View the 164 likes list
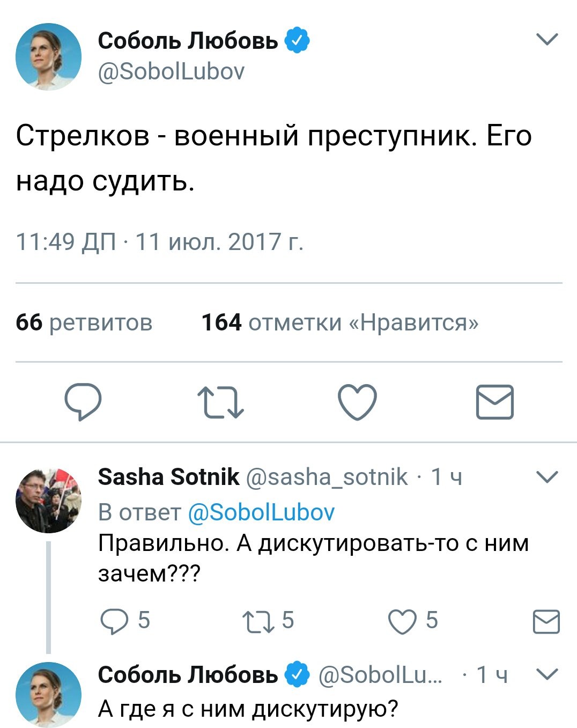Image resolution: width=577 pixels, height=728 pixels. [339, 322]
